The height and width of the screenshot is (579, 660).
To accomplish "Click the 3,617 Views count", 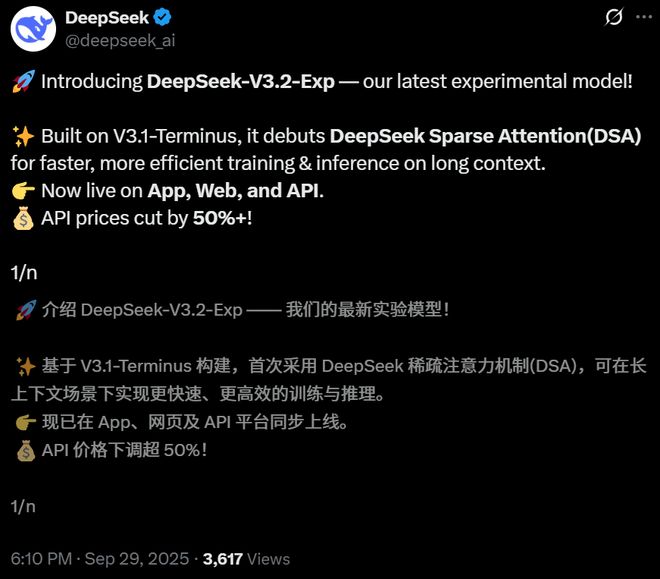I will 246,559.
